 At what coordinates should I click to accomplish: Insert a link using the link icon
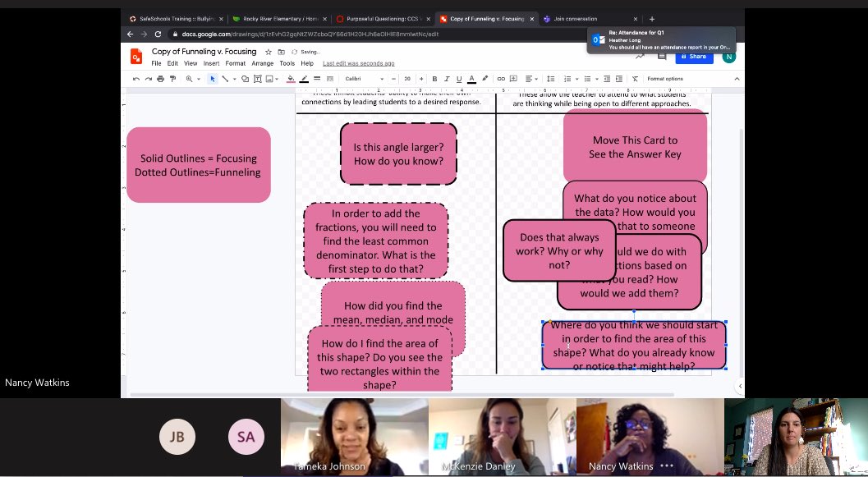coord(501,79)
